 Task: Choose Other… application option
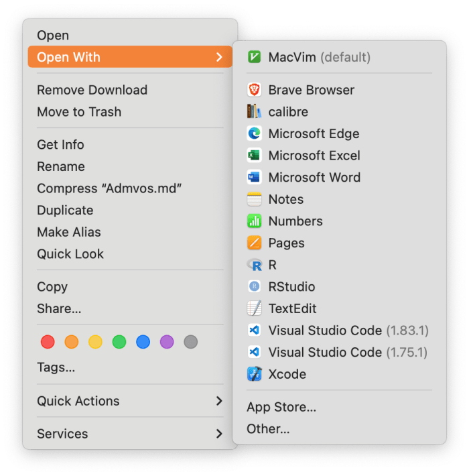pos(268,429)
